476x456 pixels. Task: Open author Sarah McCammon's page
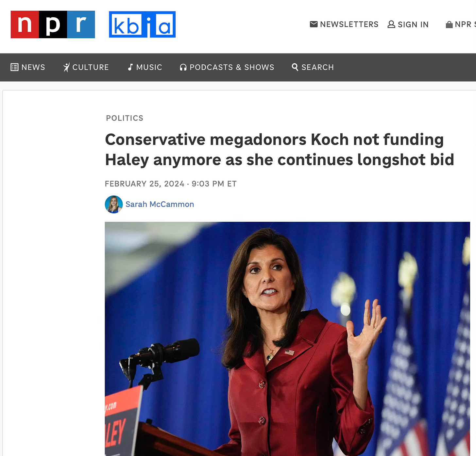160,204
